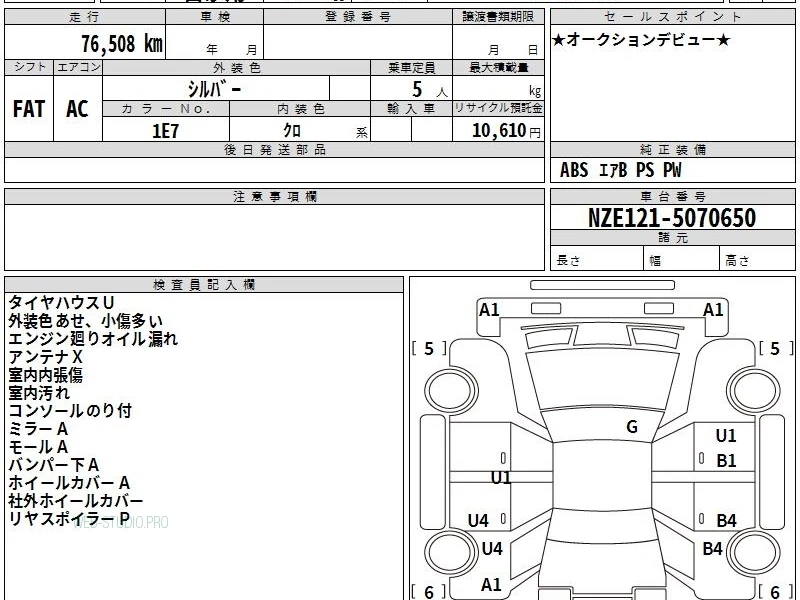Image resolution: width=800 pixels, height=600 pixels.
Task: Select the 外装色 exterior color header
Action: pyautogui.click(x=236, y=68)
